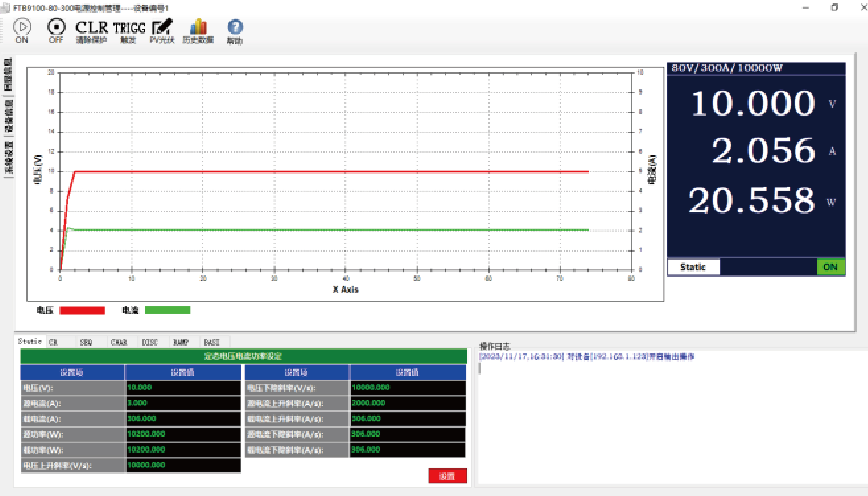The width and height of the screenshot is (868, 496).
Task: Edit the 源电流下降斜率(A/s) value field
Action: tap(408, 434)
